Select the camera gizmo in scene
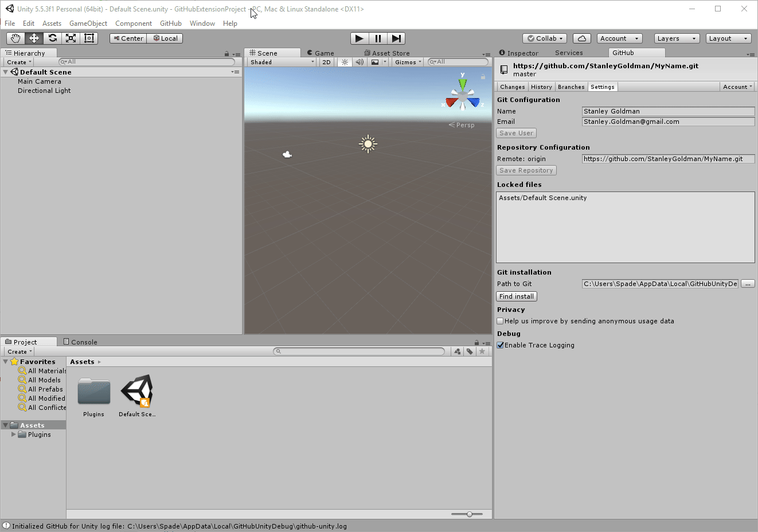This screenshot has height=532, width=758. coord(287,154)
